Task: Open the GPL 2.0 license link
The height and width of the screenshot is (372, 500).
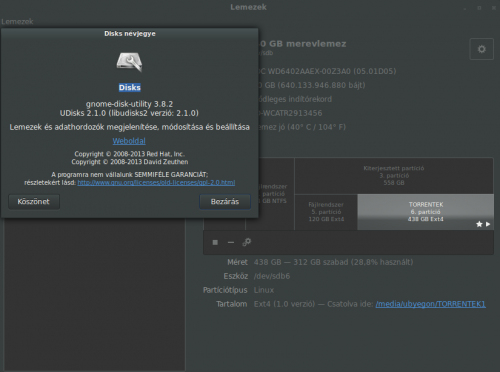Action: [156, 183]
